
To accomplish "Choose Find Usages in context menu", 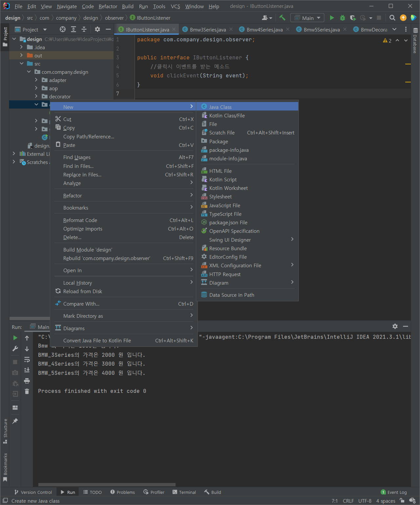I will [x=124, y=157].
